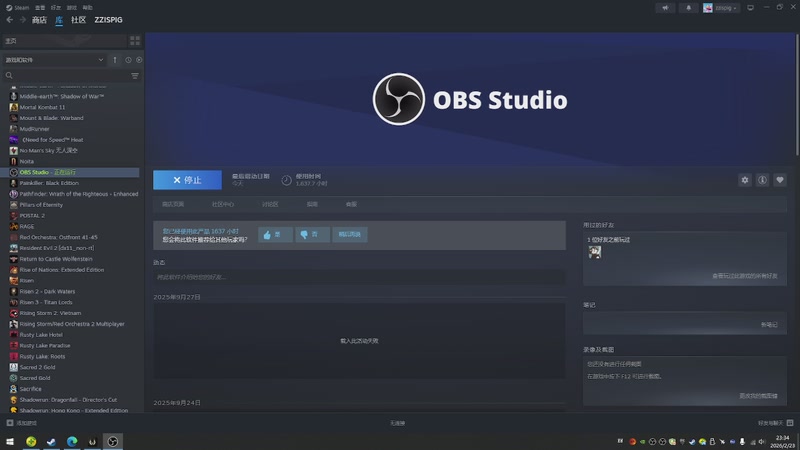The image size is (800, 450).
Task: Open the Windows Start button
Action: point(10,441)
